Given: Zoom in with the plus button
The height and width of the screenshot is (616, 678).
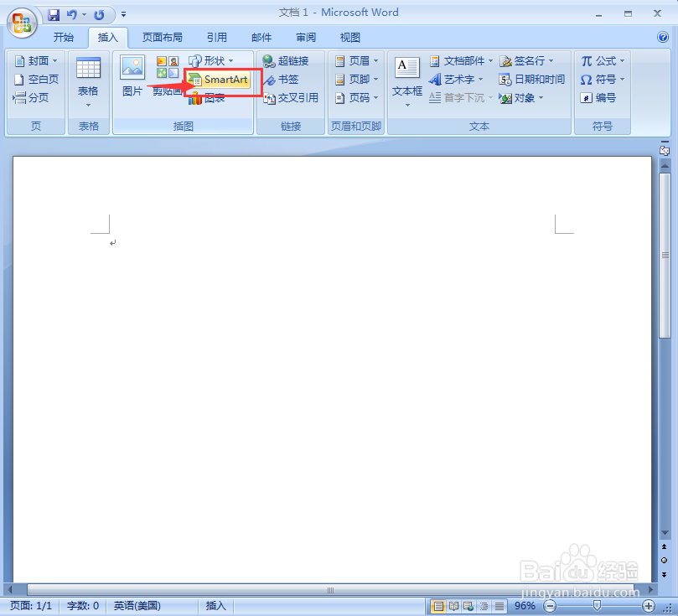Looking at the screenshot, I should click(x=648, y=607).
